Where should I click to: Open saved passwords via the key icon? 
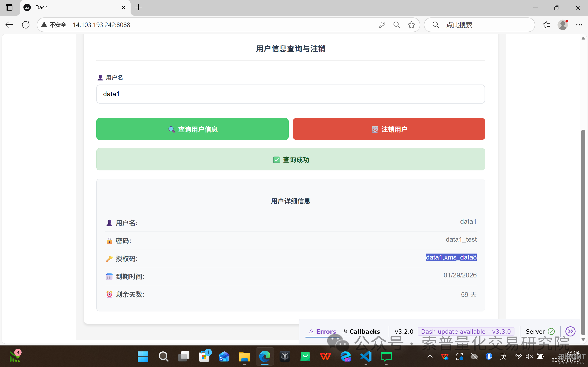382,25
